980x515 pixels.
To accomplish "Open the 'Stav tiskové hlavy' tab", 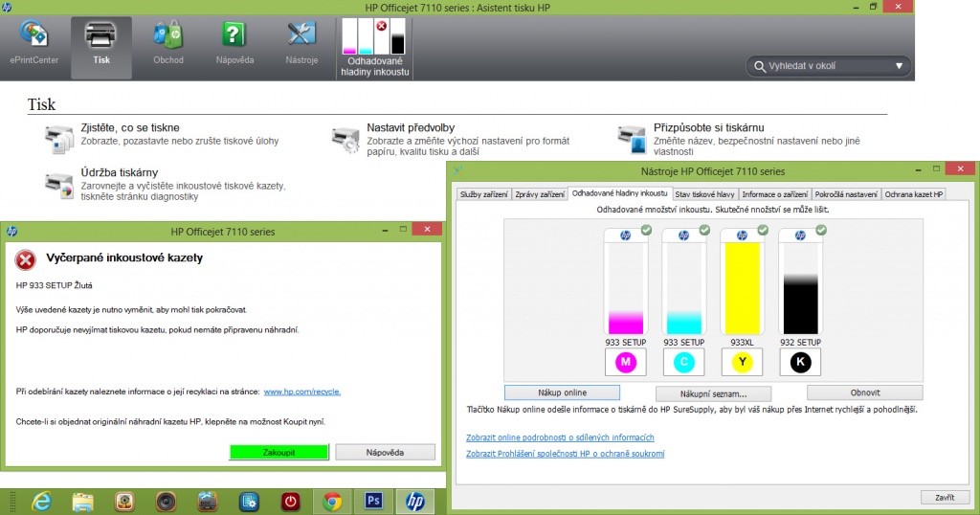I will [x=704, y=194].
